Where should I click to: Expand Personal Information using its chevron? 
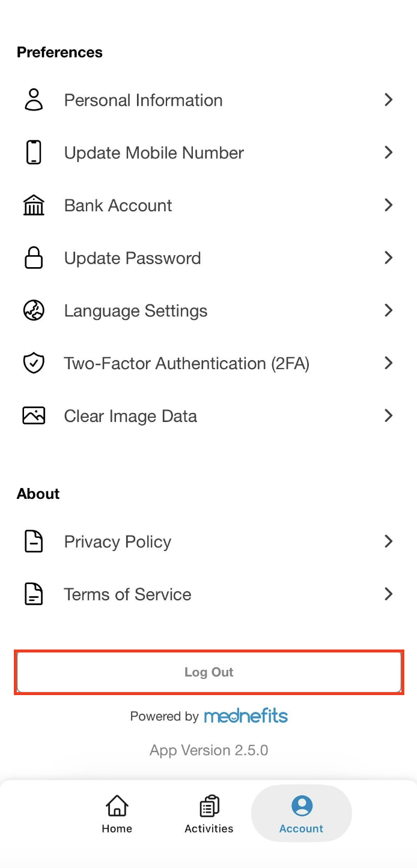click(x=389, y=100)
